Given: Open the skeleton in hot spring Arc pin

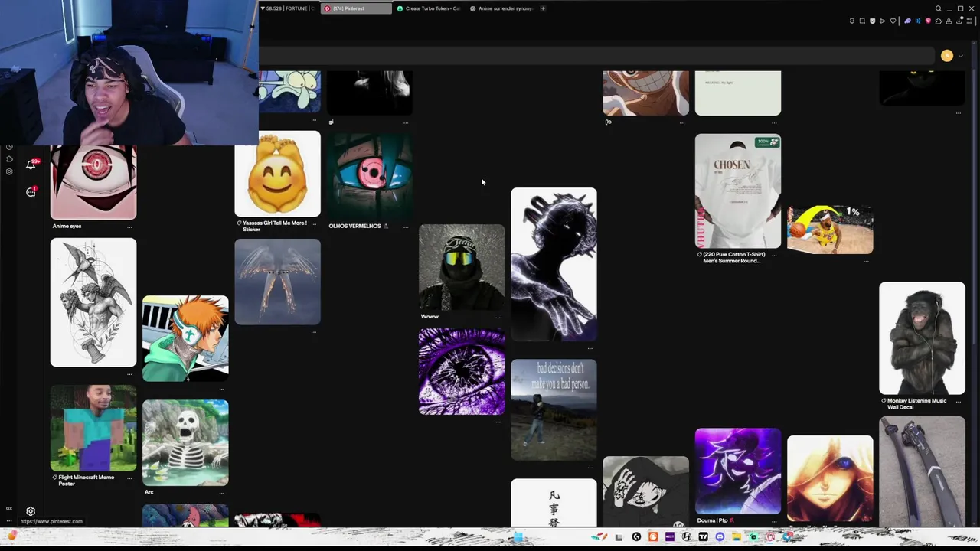Looking at the screenshot, I should pyautogui.click(x=185, y=442).
